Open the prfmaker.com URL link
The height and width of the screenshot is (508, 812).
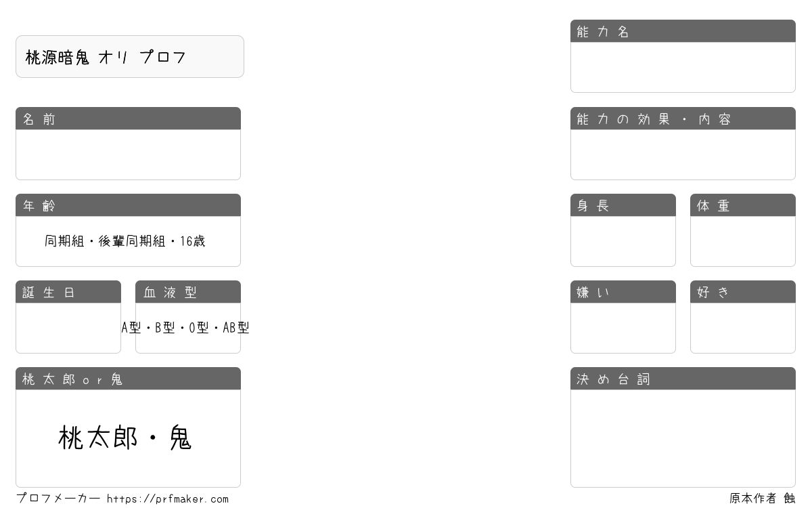[168, 499]
